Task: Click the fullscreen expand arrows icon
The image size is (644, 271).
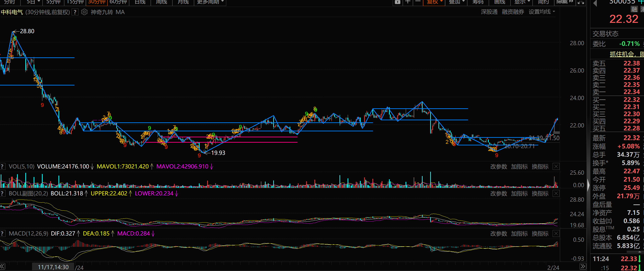Action: (581, 2)
